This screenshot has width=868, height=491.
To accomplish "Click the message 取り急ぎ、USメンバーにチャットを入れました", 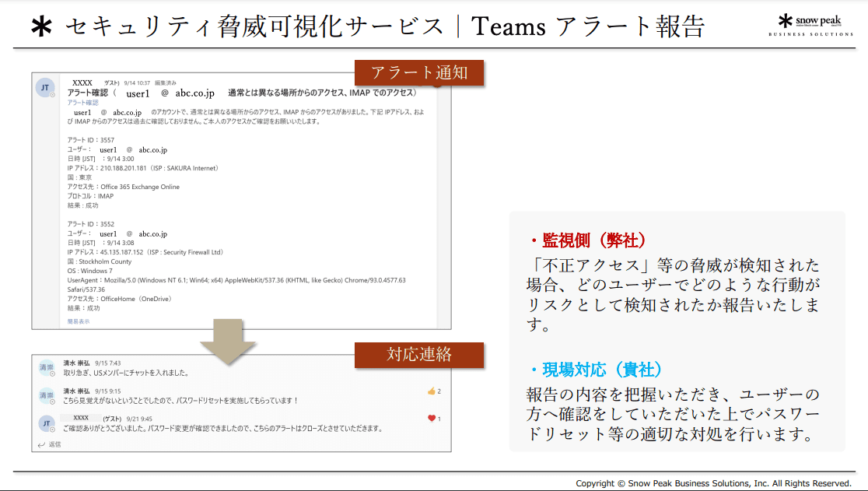I will [126, 373].
